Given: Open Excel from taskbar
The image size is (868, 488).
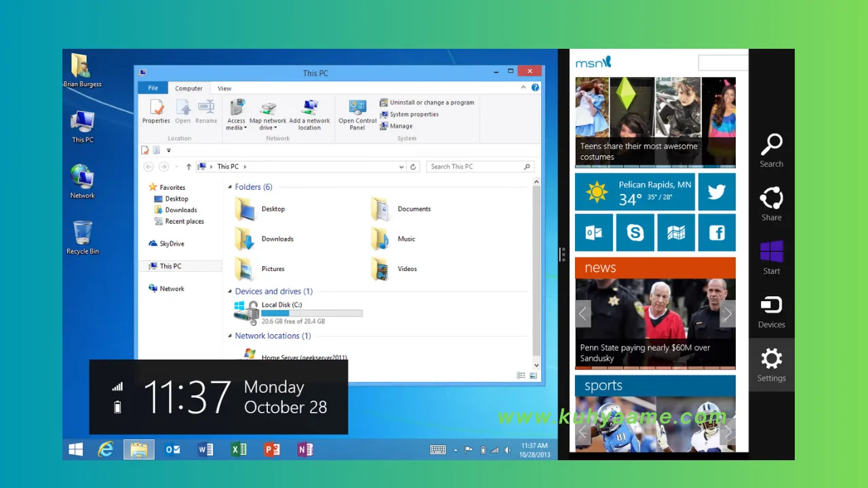Looking at the screenshot, I should tap(239, 449).
